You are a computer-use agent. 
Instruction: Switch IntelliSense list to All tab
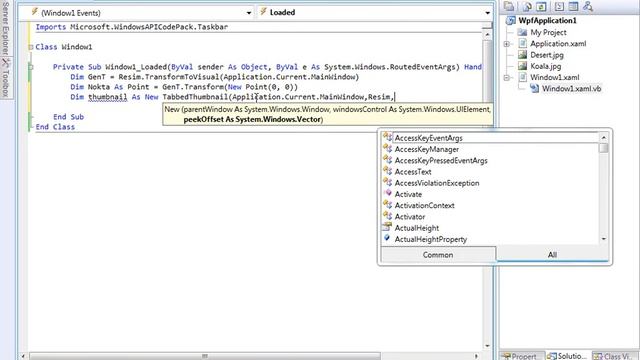click(552, 255)
